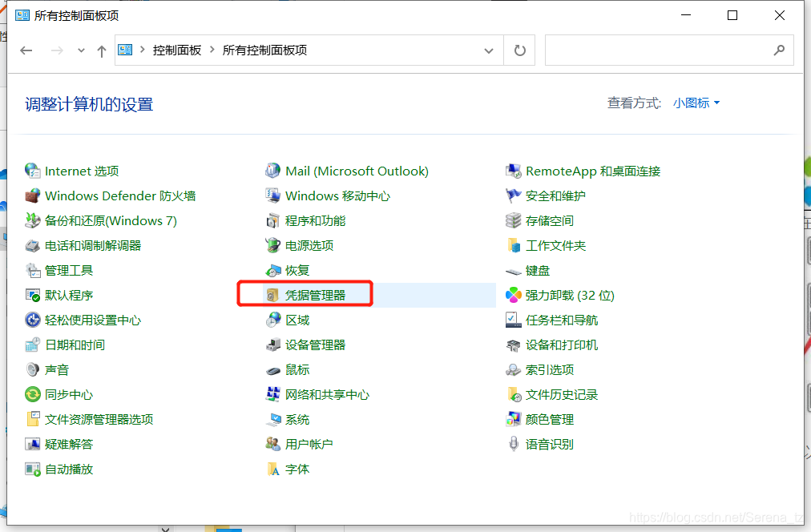Click the 管理工具 icon
811x532 pixels.
33,270
